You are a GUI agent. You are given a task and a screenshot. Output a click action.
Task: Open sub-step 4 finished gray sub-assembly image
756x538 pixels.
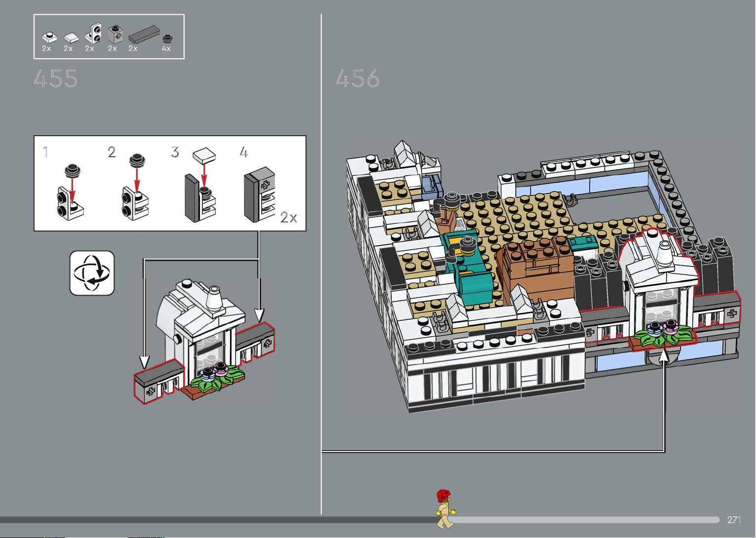coord(259,194)
